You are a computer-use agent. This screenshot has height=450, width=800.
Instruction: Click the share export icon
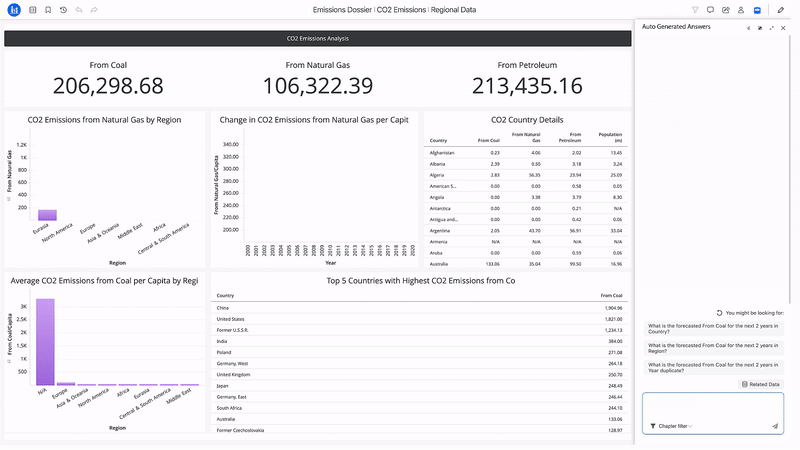726,10
